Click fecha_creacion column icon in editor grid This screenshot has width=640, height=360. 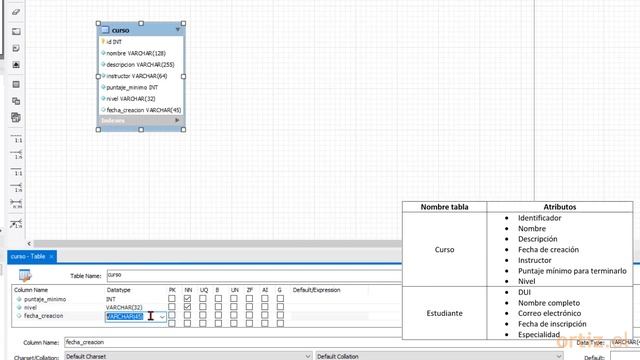click(x=19, y=316)
